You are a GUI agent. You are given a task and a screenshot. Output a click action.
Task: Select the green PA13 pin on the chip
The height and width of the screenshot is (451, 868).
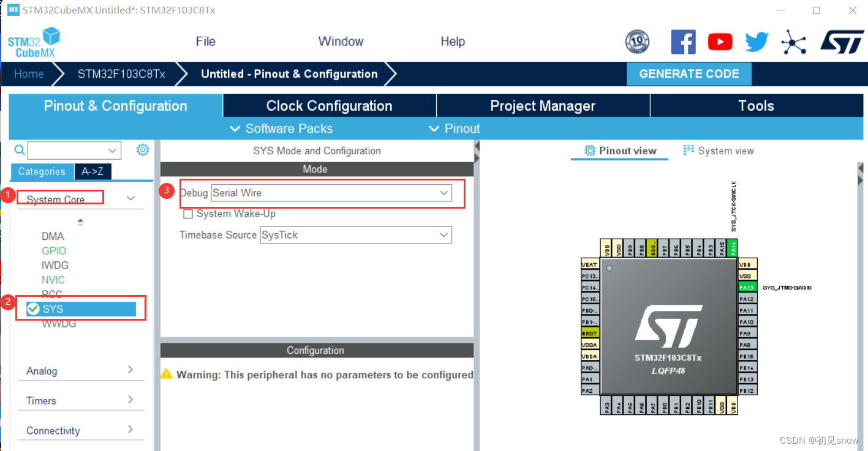(x=747, y=288)
